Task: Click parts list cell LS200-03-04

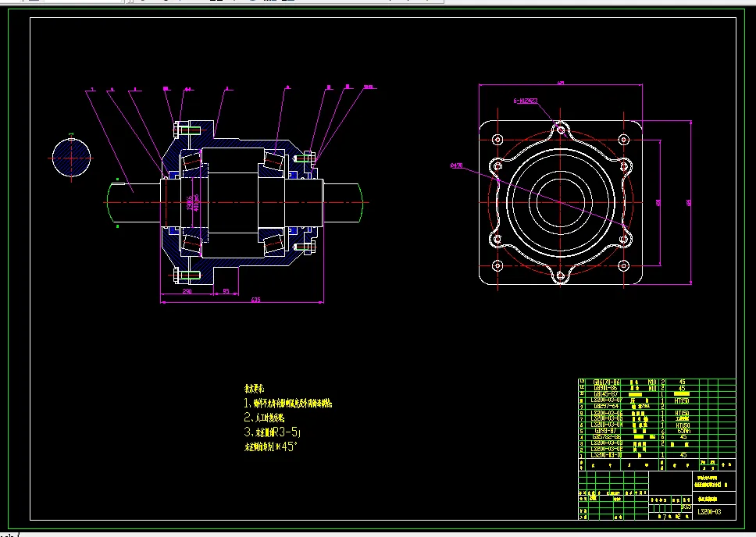Action: click(x=607, y=425)
